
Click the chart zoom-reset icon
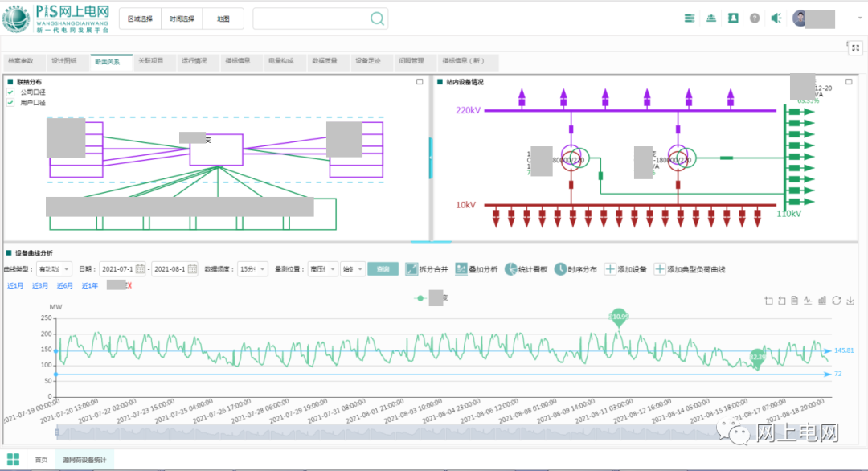tap(782, 301)
